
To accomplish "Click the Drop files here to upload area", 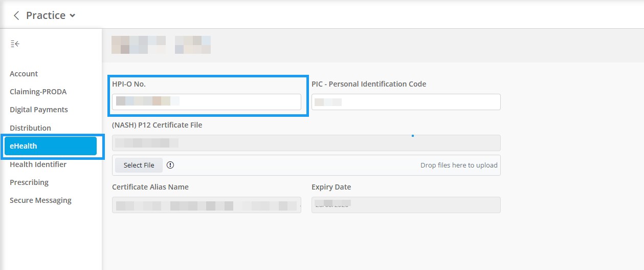I will click(x=459, y=165).
